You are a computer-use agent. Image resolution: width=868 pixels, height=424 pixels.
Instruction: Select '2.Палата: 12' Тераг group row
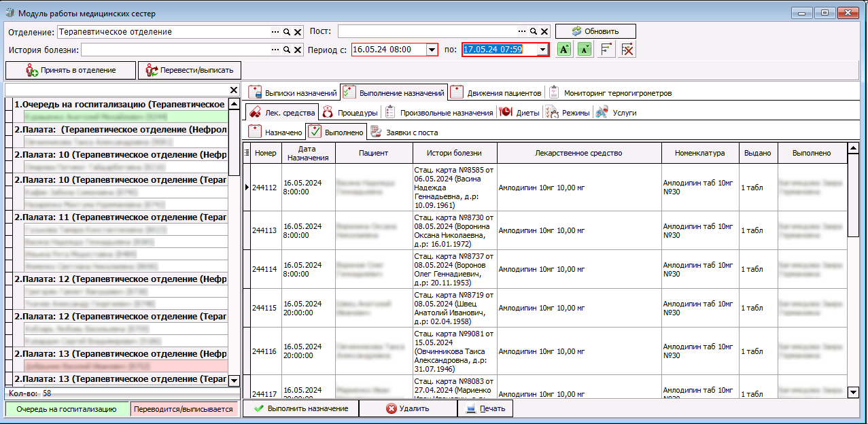coord(120,317)
